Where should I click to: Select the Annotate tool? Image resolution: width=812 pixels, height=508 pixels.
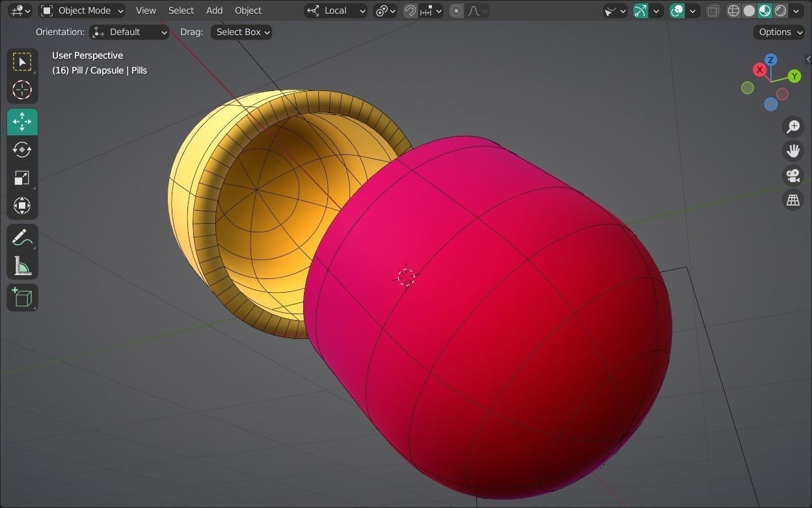point(22,237)
